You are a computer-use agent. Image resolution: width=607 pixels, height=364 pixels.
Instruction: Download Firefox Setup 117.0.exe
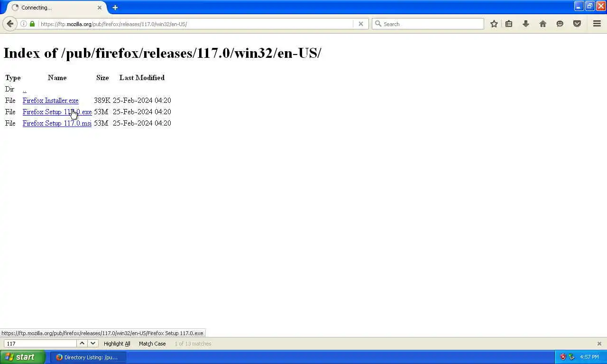[x=57, y=112]
